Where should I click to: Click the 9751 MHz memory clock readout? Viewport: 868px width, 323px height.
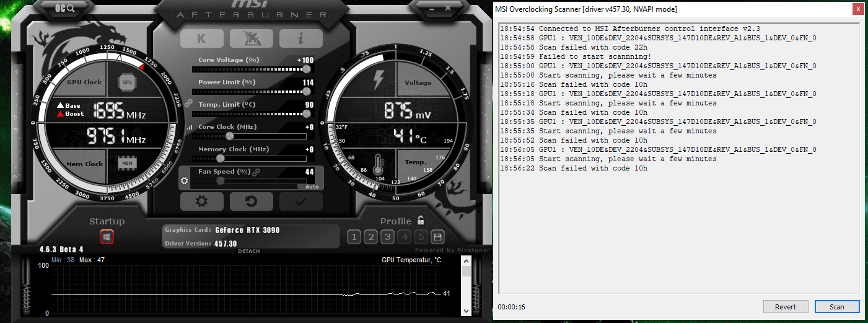(x=116, y=136)
